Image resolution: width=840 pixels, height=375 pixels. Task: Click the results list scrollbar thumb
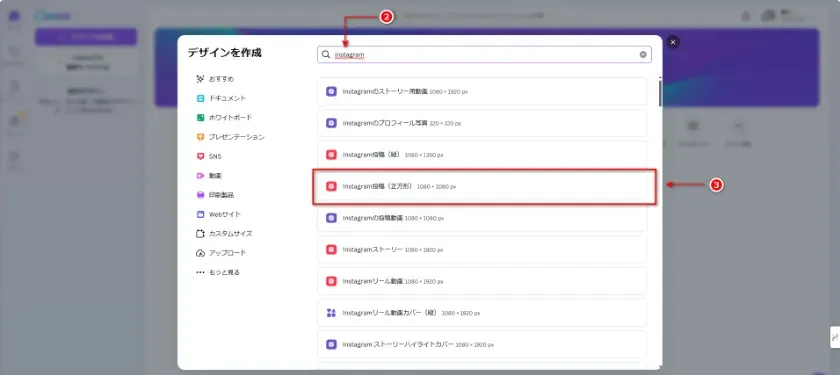coord(660,93)
